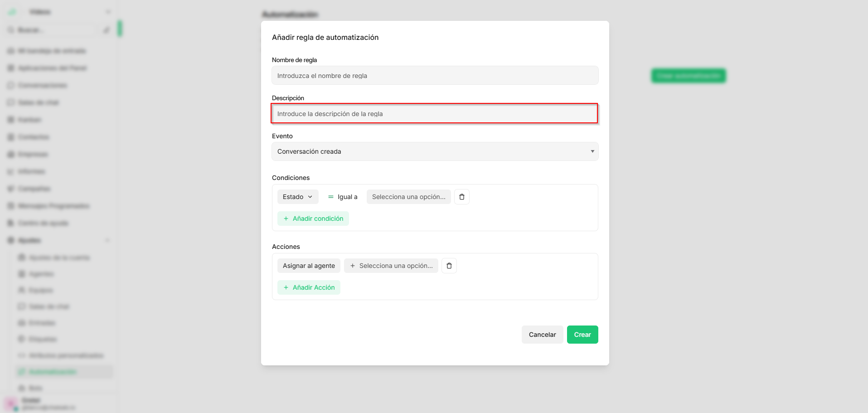Focus the Nombre de regla input field
Image resolution: width=868 pixels, height=413 pixels.
435,75
